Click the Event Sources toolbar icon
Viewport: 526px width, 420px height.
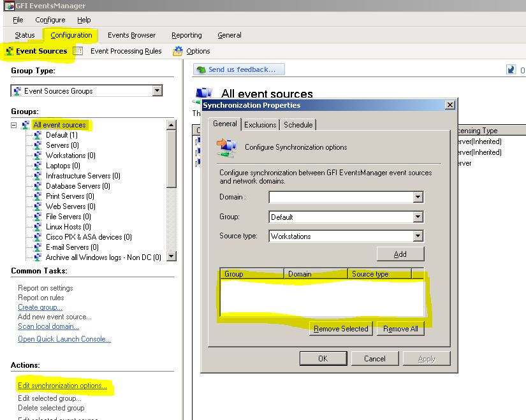pyautogui.click(x=9, y=51)
